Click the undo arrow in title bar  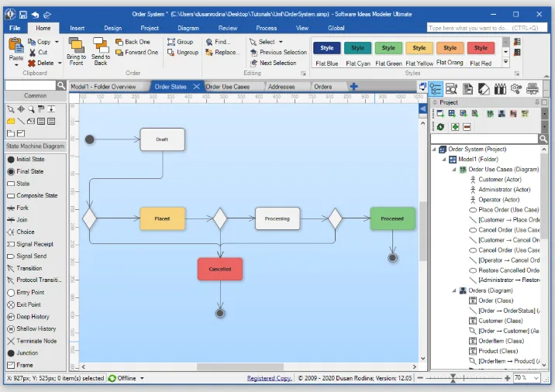(35, 15)
